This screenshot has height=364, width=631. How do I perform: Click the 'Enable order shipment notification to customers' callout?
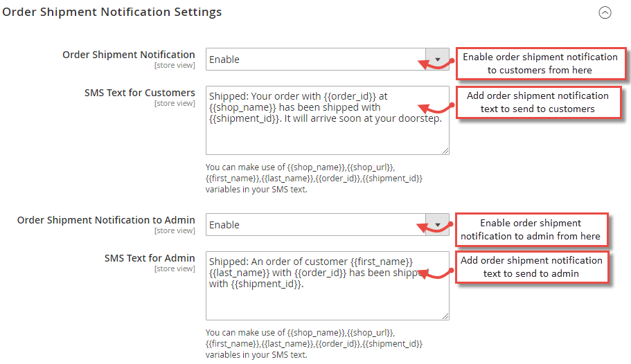click(x=540, y=63)
